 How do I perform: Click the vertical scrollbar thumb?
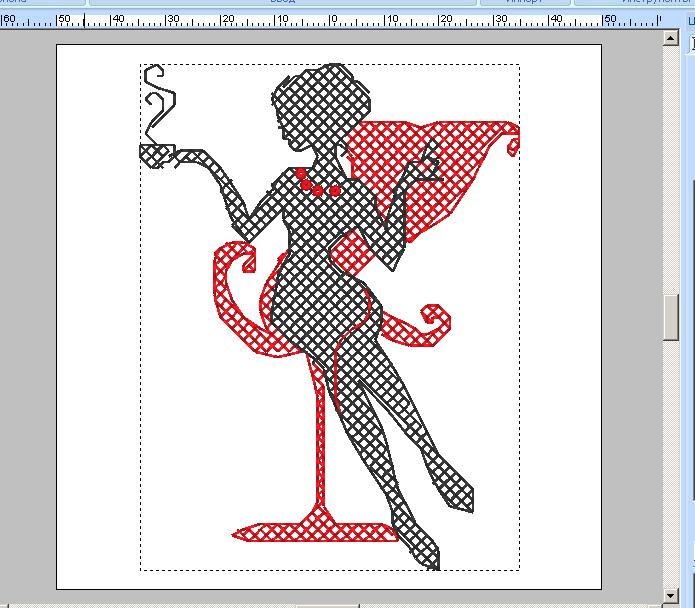[x=672, y=318]
